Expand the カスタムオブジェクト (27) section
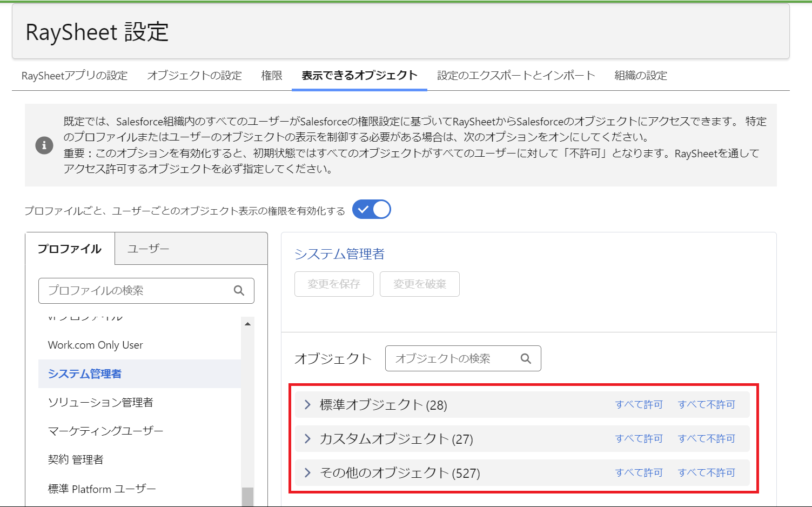812x507 pixels. pyautogui.click(x=307, y=439)
